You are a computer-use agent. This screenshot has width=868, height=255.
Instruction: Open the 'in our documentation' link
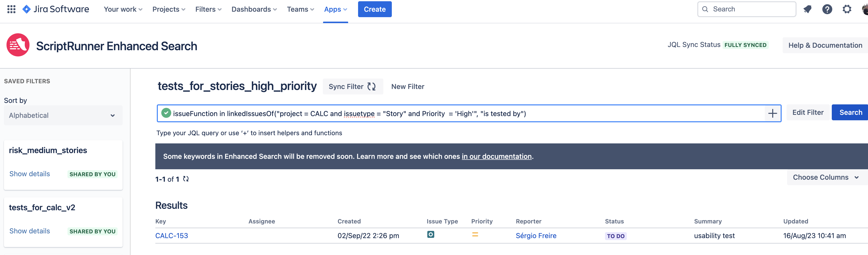pos(496,157)
